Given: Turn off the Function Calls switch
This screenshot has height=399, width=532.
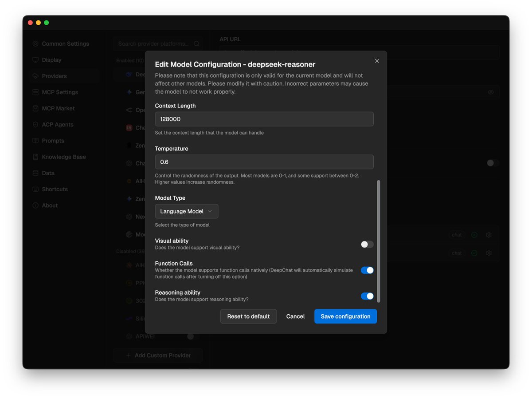Looking at the screenshot, I should pos(367,270).
